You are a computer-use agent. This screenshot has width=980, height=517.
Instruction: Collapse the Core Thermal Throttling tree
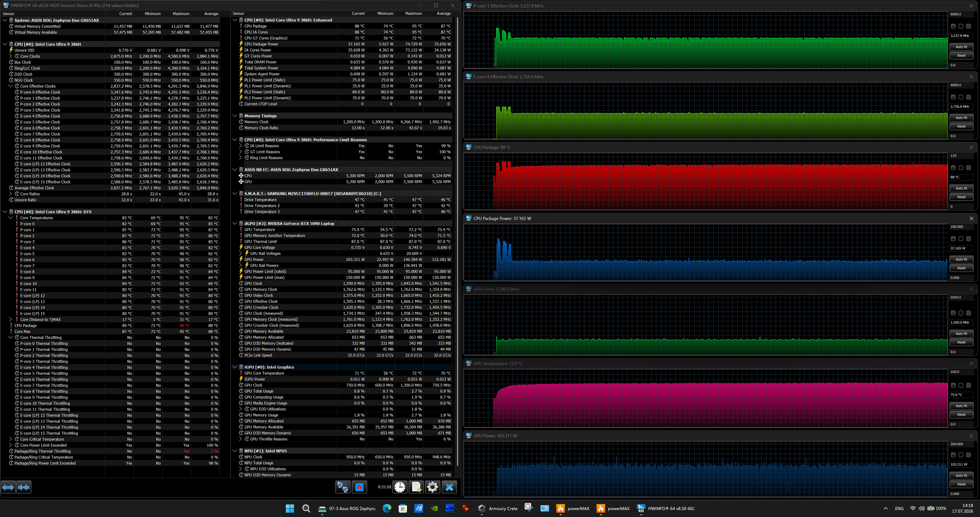(11, 337)
